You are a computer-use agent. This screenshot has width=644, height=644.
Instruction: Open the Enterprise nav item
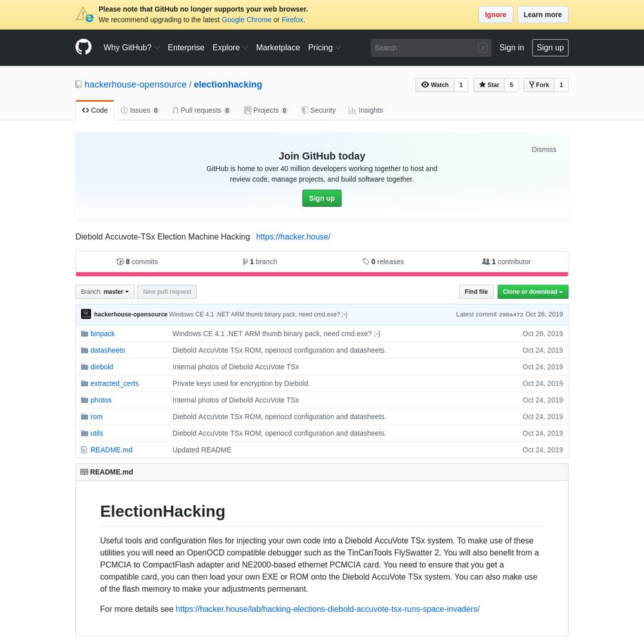tap(186, 48)
